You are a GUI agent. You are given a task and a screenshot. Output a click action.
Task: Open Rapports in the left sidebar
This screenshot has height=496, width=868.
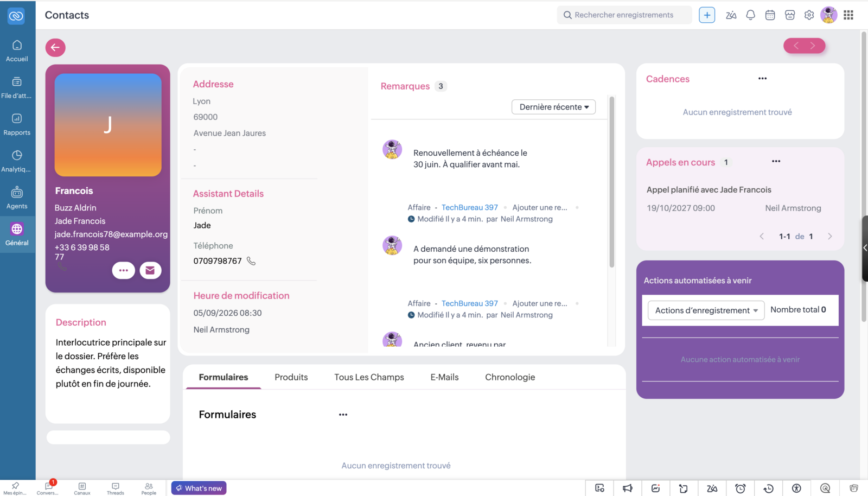pos(17,124)
